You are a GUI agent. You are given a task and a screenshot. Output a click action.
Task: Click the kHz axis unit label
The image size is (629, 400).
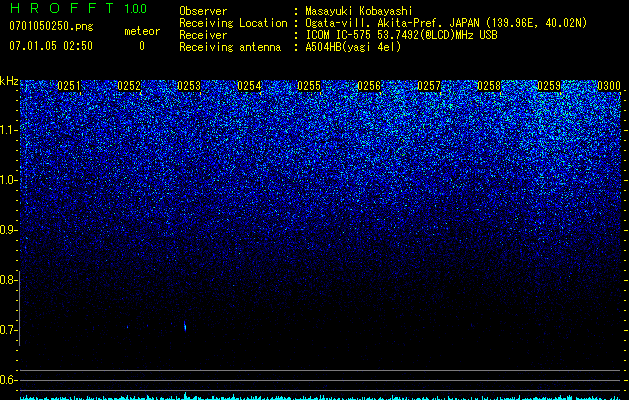pos(9,81)
